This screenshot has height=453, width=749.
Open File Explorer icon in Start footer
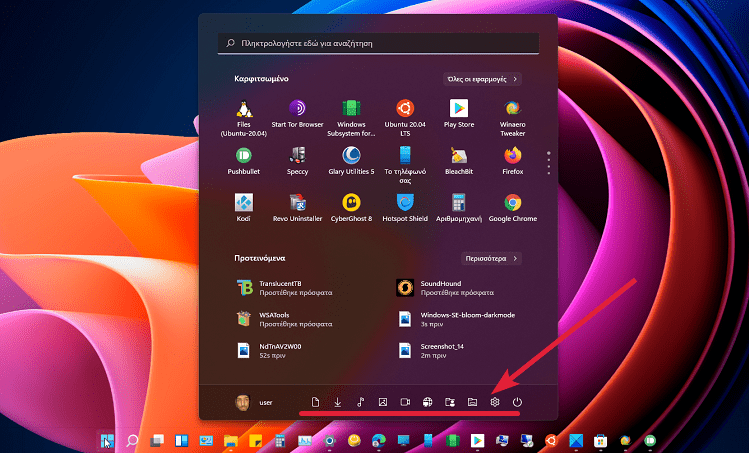tap(472, 402)
